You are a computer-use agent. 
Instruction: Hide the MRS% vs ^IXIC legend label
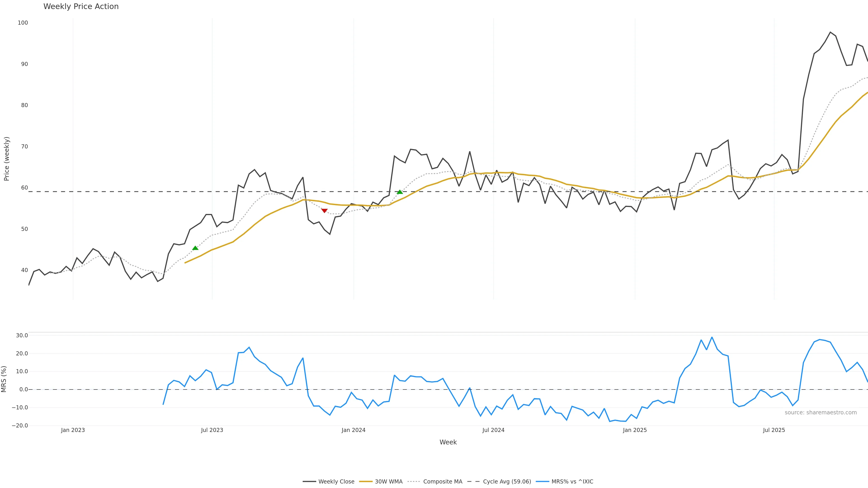click(x=572, y=482)
